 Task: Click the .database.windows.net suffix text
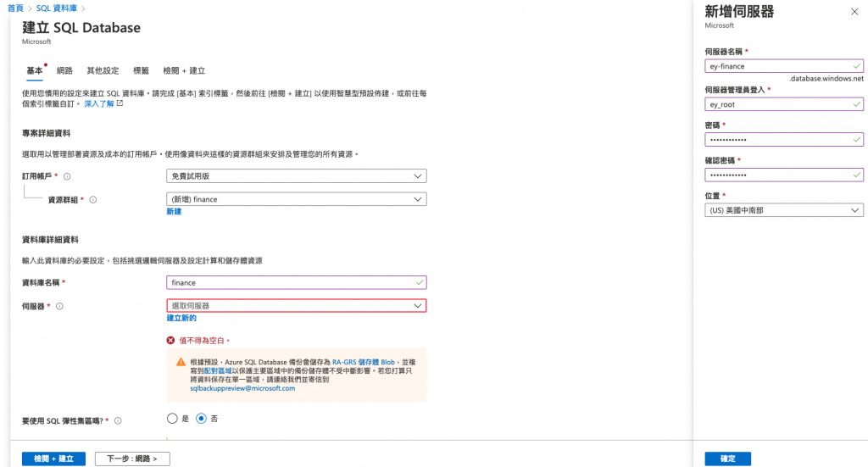(826, 79)
